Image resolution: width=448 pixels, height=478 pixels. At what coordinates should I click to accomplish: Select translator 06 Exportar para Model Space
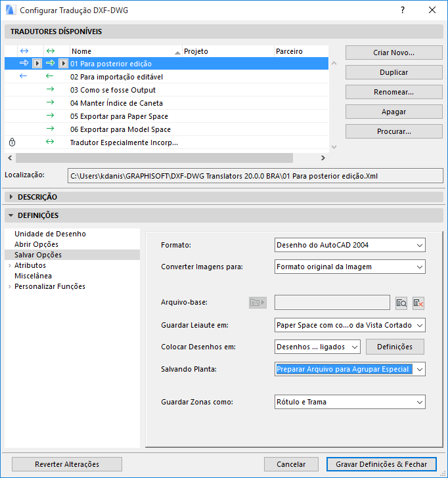pos(166,129)
